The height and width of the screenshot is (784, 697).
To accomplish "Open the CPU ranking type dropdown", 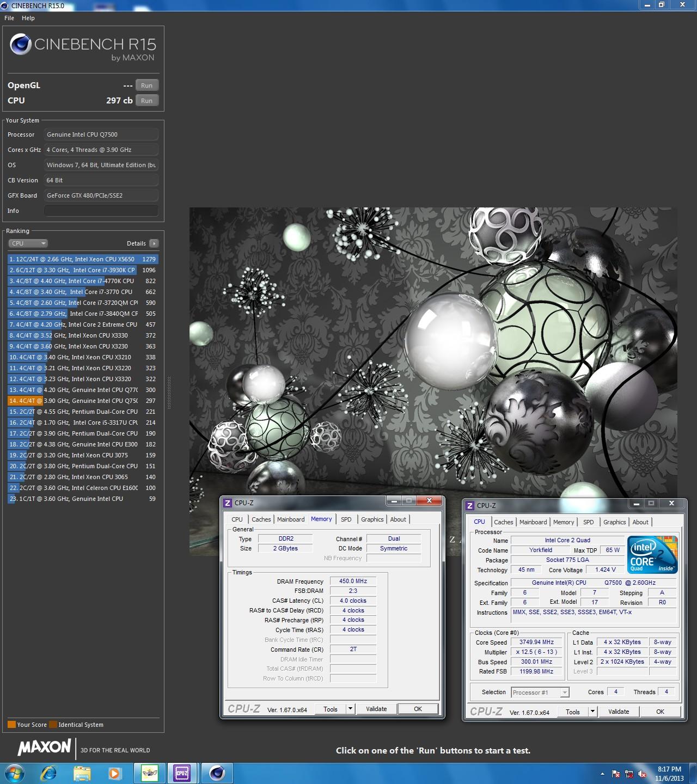I will (28, 243).
